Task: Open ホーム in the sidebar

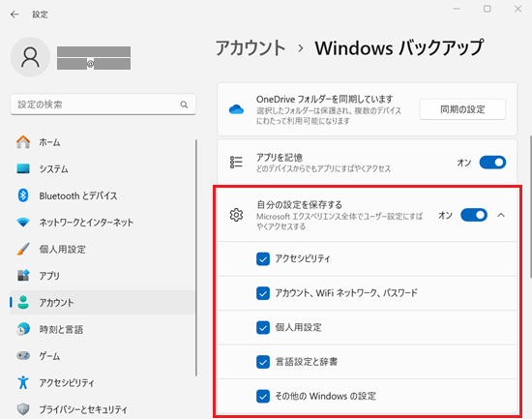Action: coord(103,142)
